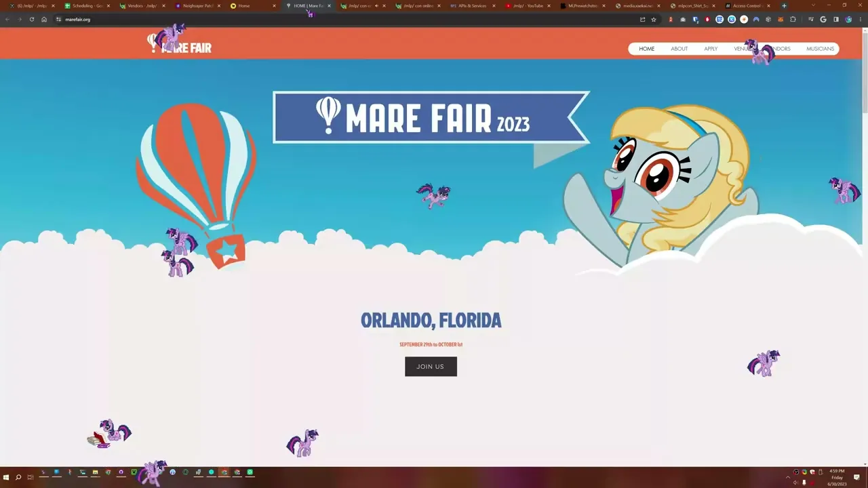
Task: Open Windows taskbar search
Action: (18, 477)
